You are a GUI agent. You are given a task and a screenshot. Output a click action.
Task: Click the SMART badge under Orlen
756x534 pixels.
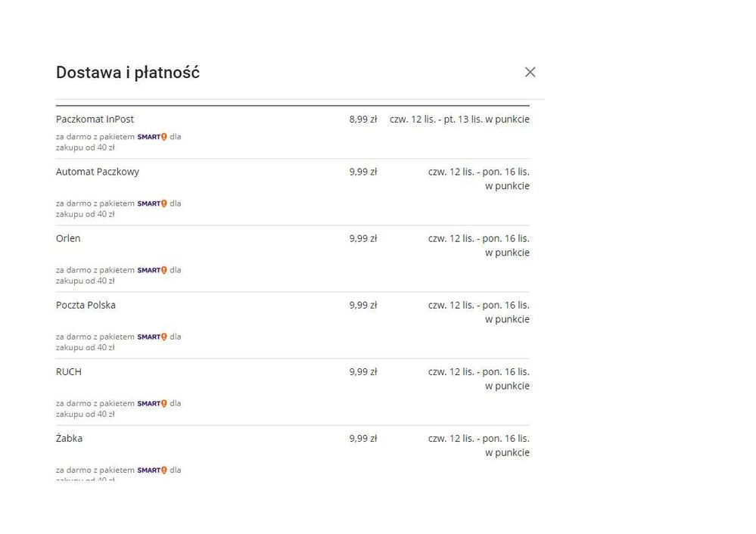pos(152,270)
